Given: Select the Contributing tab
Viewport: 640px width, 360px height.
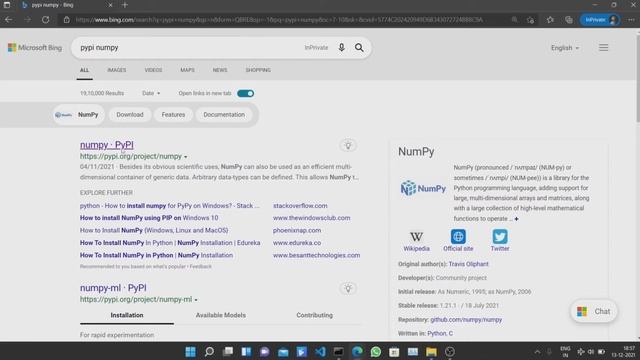Looking at the screenshot, I should [314, 315].
